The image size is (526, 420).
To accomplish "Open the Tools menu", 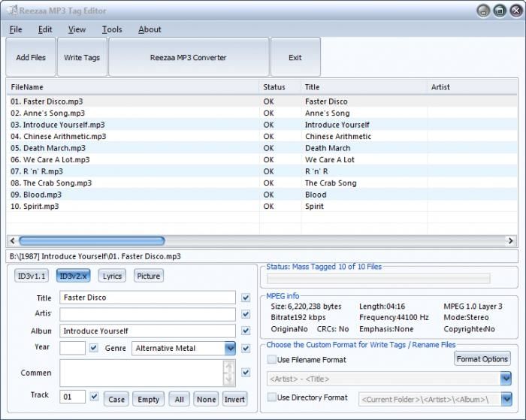I will pyautogui.click(x=112, y=29).
